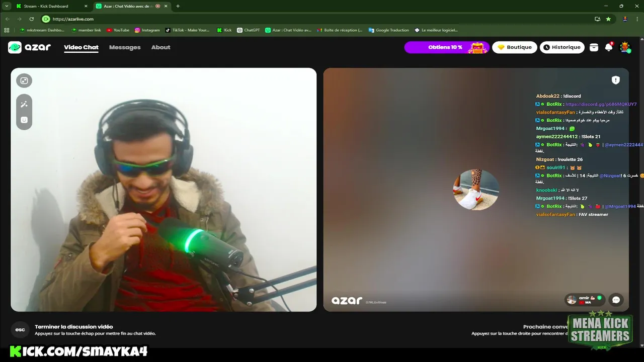Open the face filter sticker tool
The image size is (644, 362).
24,120
